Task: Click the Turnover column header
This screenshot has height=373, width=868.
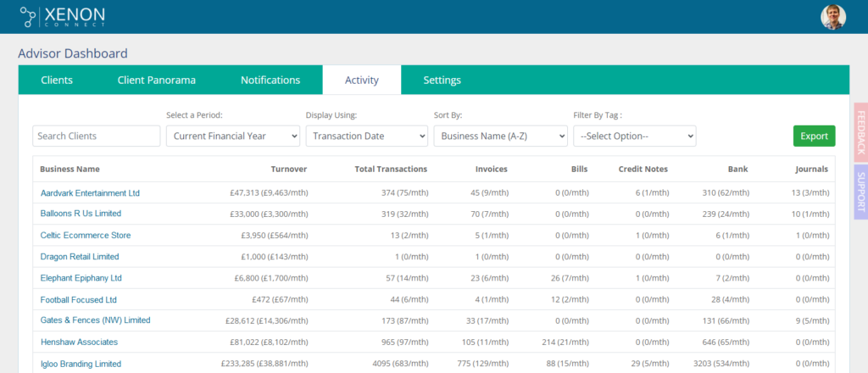Action: pyautogui.click(x=288, y=169)
